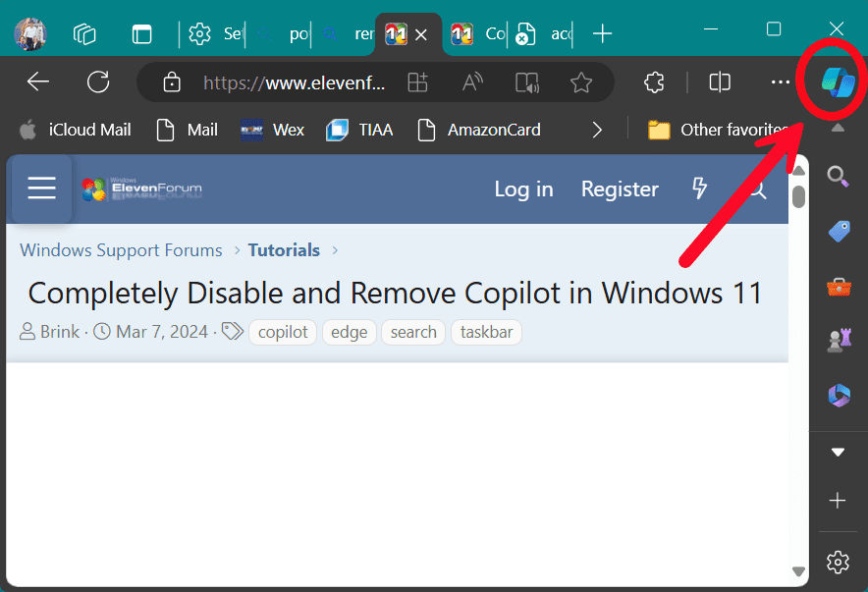Image resolution: width=868 pixels, height=592 pixels.
Task: Click the page scrollbar up arrow
Action: point(798,171)
